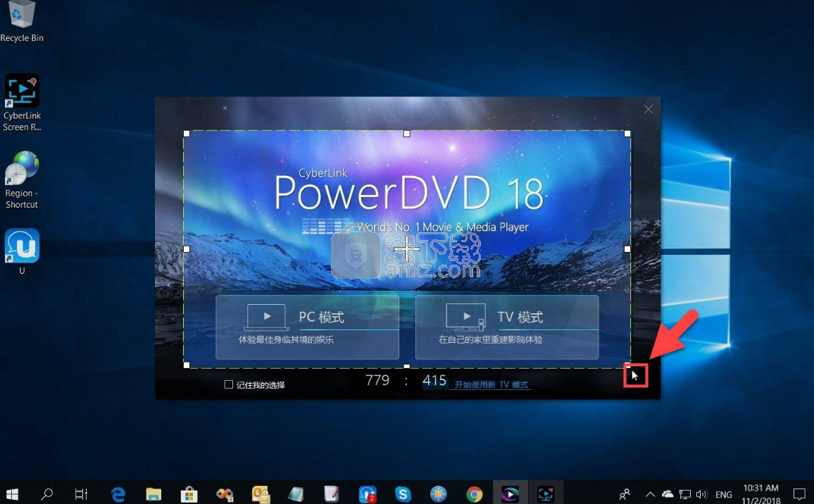
Task: Click the left-middle selection resize handle
Action: [x=187, y=249]
